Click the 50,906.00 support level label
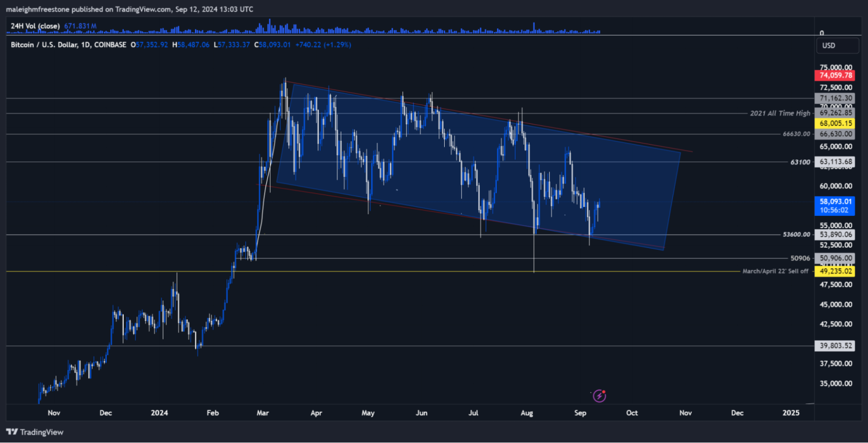Viewport: 868px width, 443px height. (x=835, y=258)
